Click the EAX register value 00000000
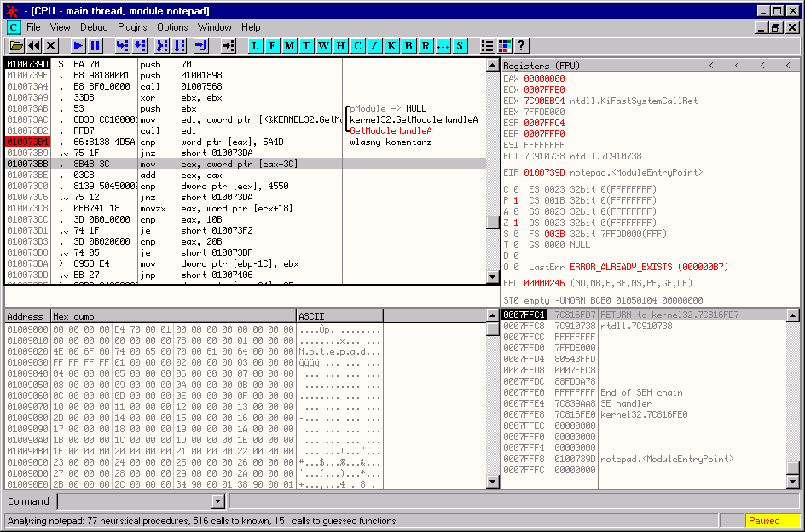 (x=544, y=78)
